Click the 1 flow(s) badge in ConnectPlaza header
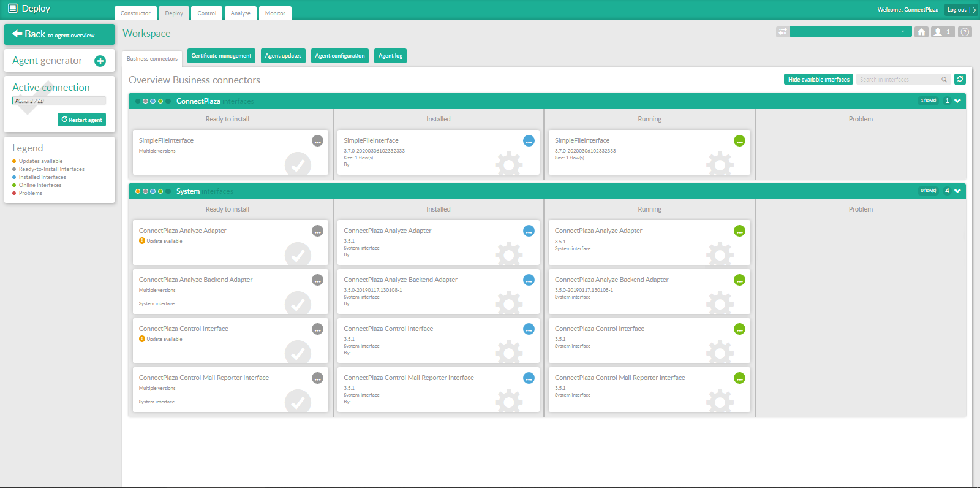 (929, 101)
